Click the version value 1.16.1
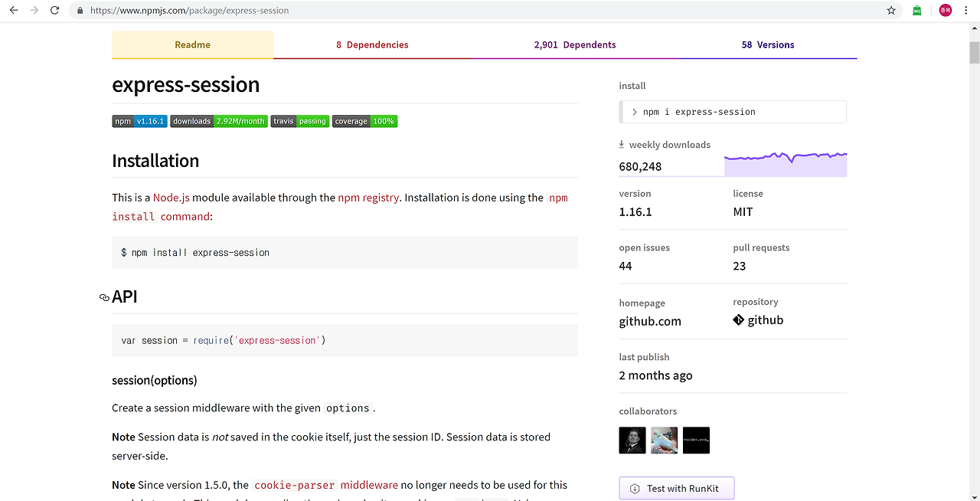 click(x=635, y=211)
